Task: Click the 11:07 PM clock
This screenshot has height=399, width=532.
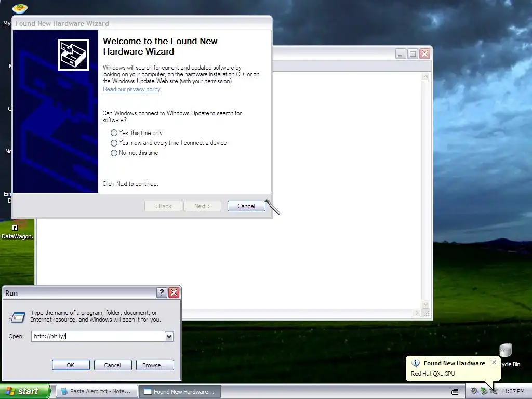Action: pos(513,391)
